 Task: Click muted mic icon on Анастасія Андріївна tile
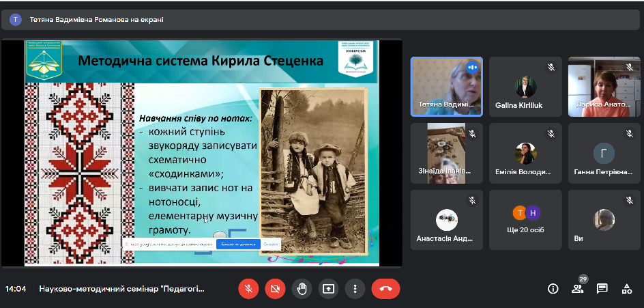472,200
